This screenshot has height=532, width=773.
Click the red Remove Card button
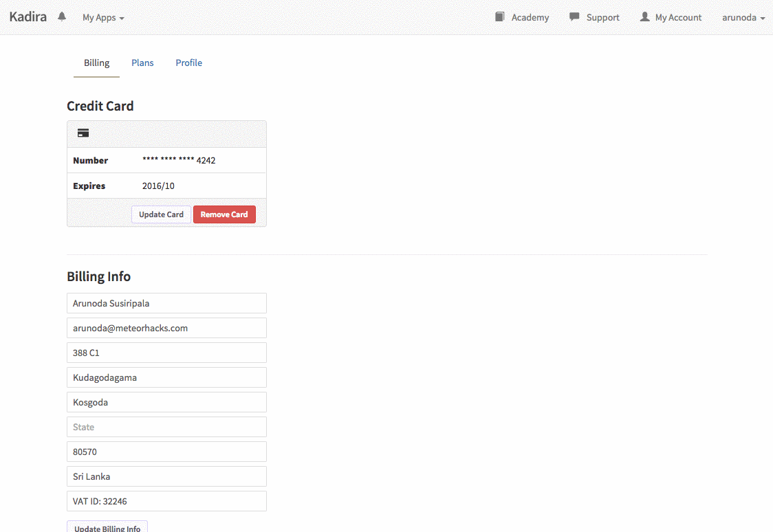[224, 214]
